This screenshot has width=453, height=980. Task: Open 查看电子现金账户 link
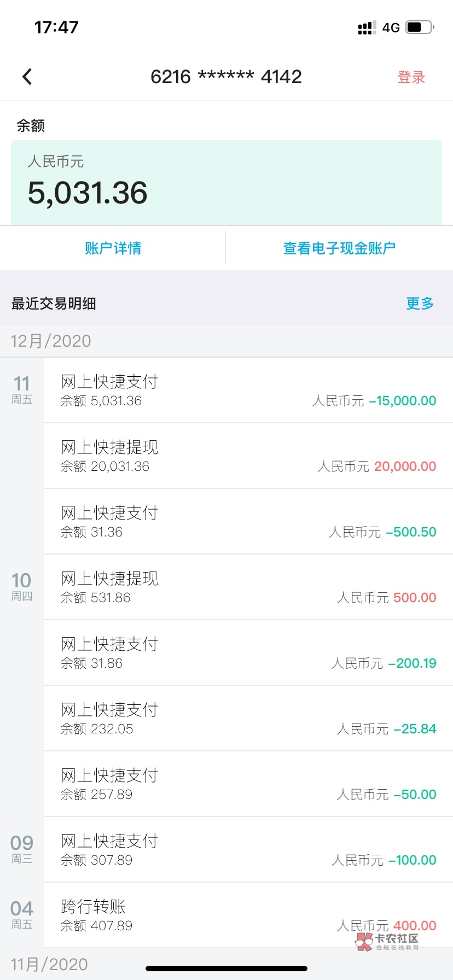tap(339, 248)
